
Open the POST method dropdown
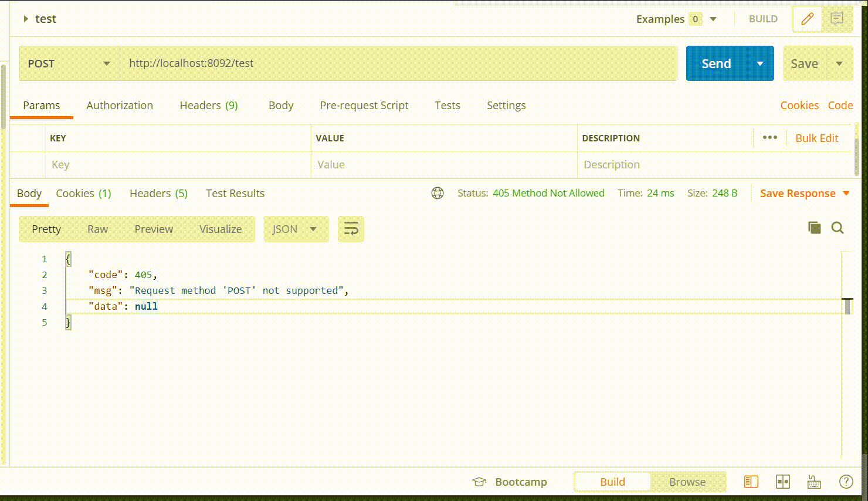(x=69, y=63)
